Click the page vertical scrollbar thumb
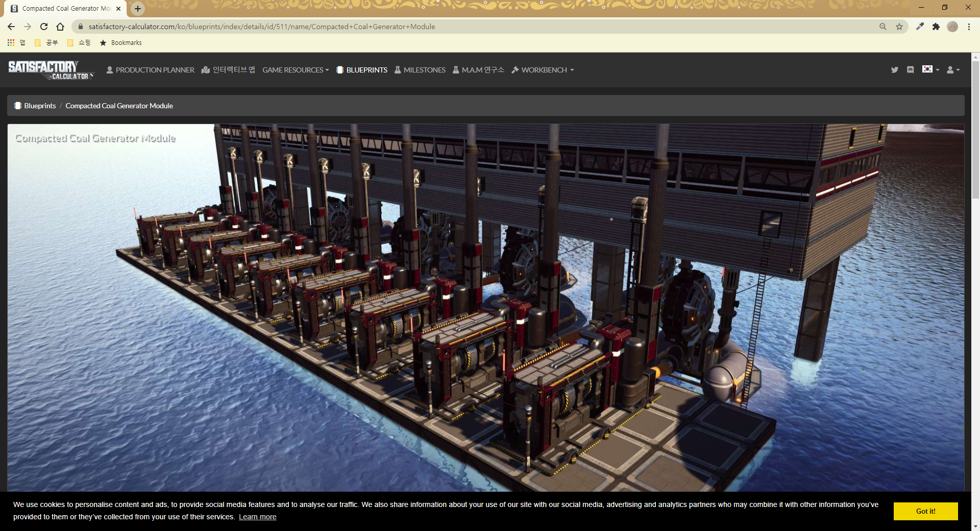Image resolution: width=980 pixels, height=531 pixels. [x=975, y=130]
